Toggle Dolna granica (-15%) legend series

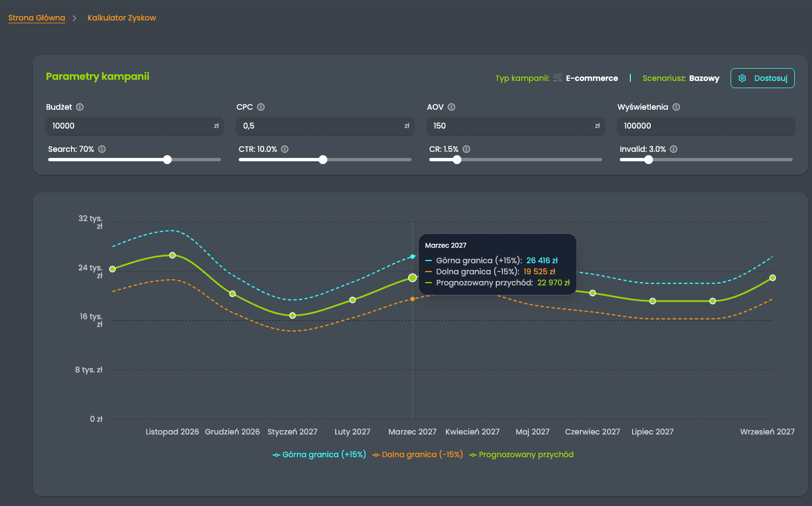[x=418, y=454]
